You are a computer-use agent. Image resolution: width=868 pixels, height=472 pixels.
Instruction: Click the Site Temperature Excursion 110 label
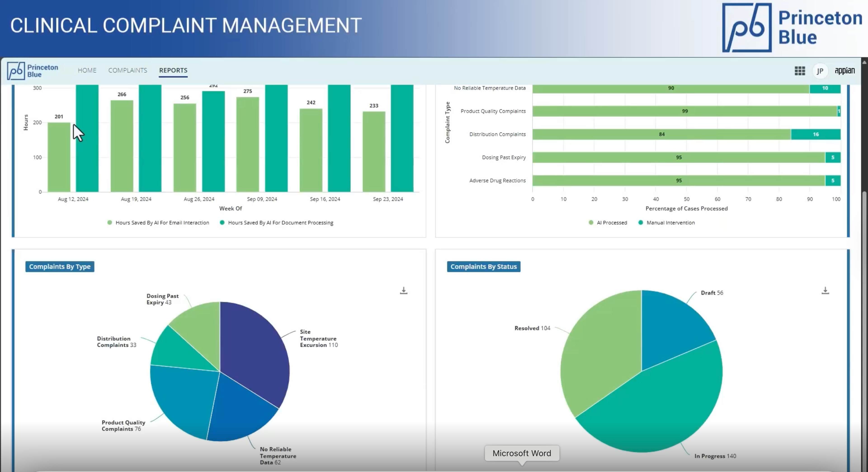(x=319, y=338)
